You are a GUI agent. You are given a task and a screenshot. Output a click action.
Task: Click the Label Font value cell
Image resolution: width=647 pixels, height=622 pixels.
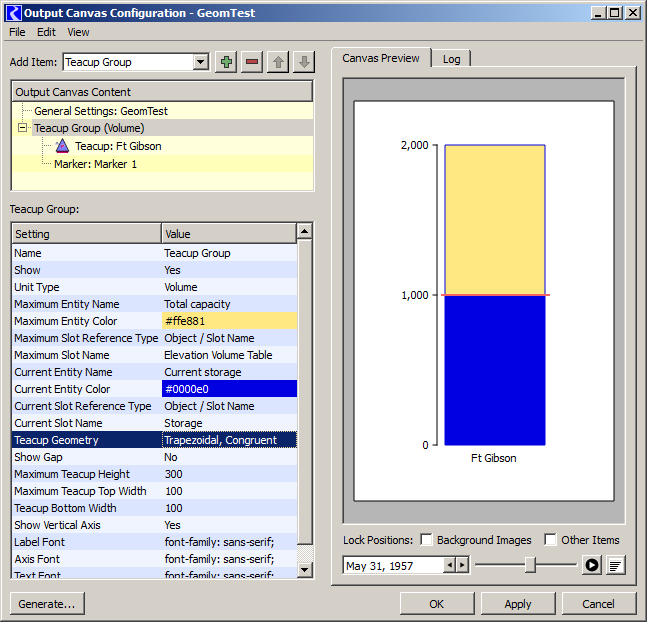229,542
